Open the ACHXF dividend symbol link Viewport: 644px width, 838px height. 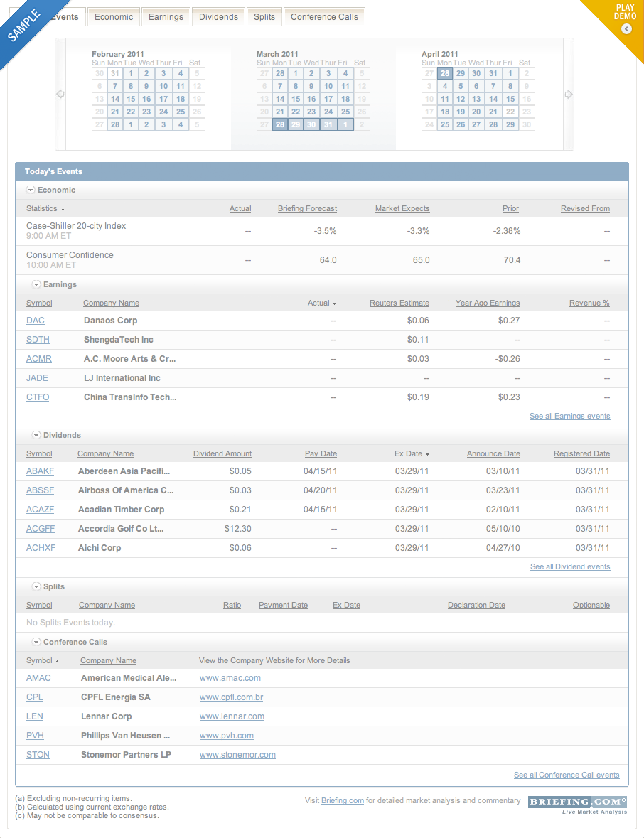click(41, 548)
